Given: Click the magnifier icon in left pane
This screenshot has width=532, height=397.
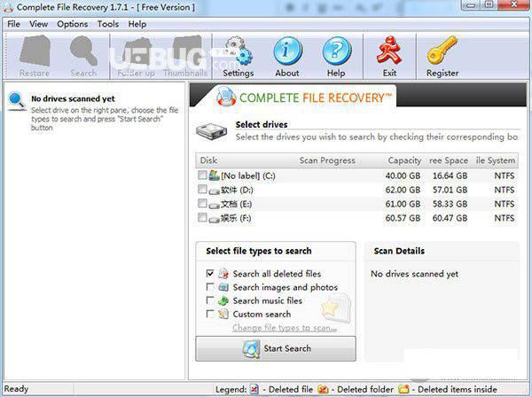Looking at the screenshot, I should tap(16, 101).
